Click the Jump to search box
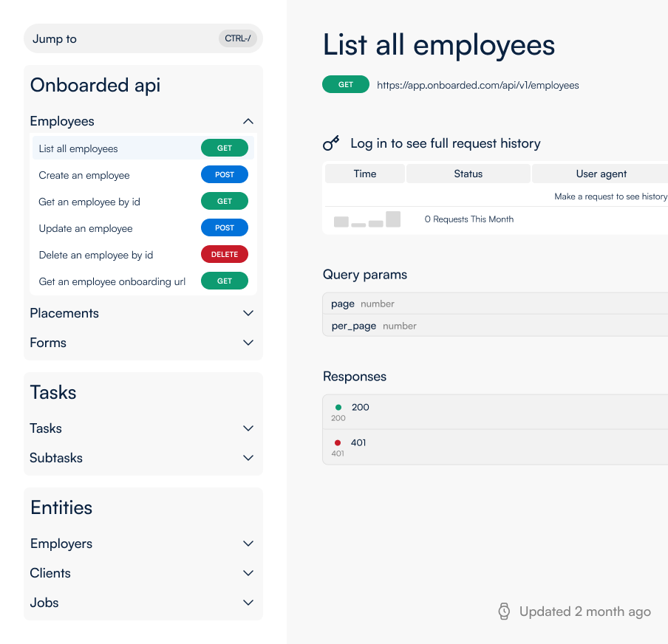The height and width of the screenshot is (644, 668). [x=143, y=38]
